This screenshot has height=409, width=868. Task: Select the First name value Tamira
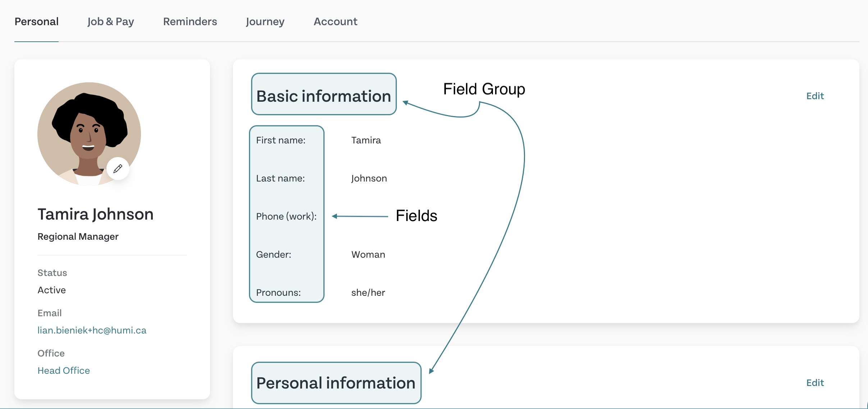(x=366, y=140)
